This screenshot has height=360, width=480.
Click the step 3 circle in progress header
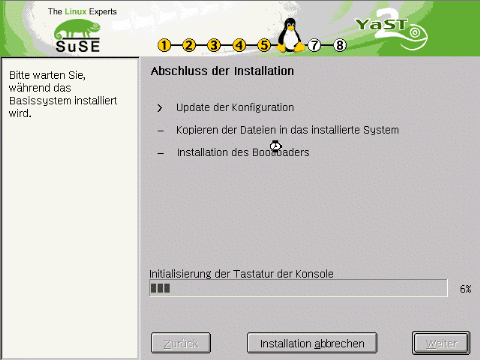[214, 45]
